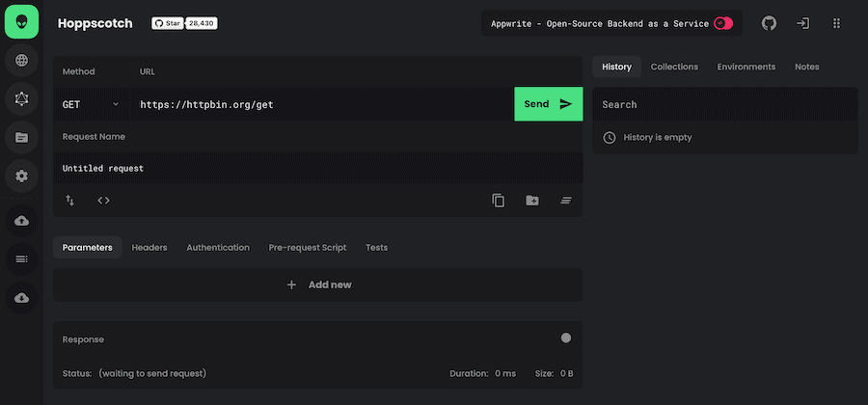Click Add new parameter button

(318, 284)
